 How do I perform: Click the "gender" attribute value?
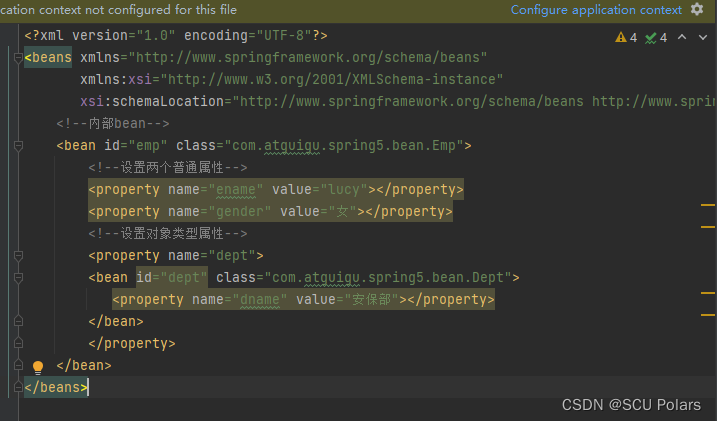(x=240, y=211)
